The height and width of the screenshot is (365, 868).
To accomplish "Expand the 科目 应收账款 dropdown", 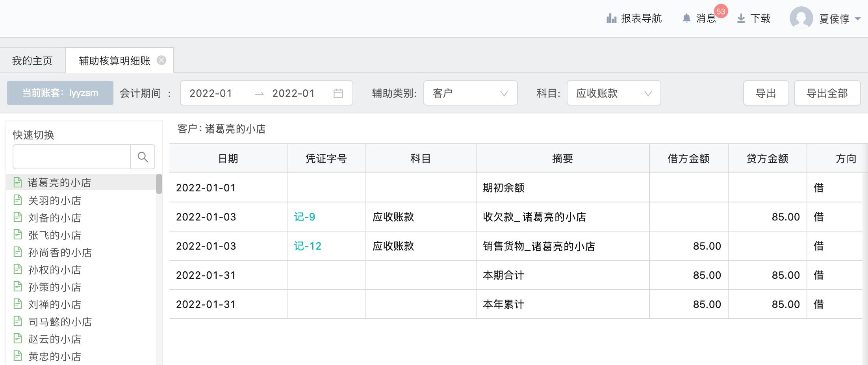I will [614, 93].
